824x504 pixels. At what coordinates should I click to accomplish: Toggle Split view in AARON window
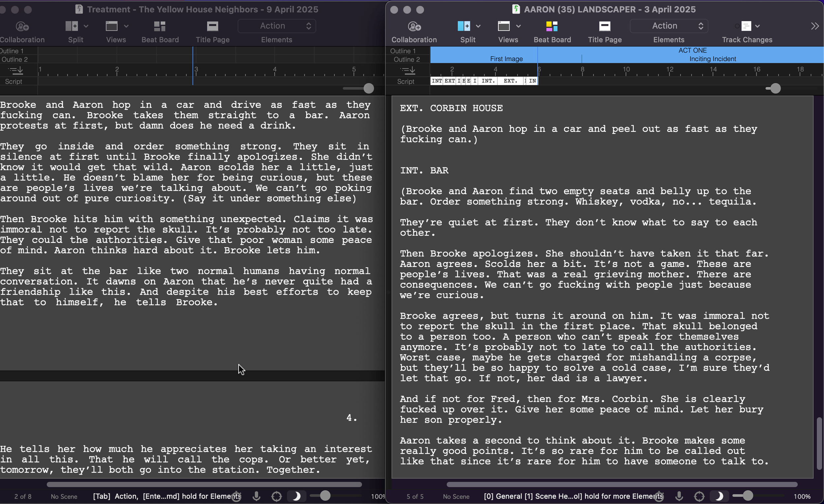tap(464, 26)
